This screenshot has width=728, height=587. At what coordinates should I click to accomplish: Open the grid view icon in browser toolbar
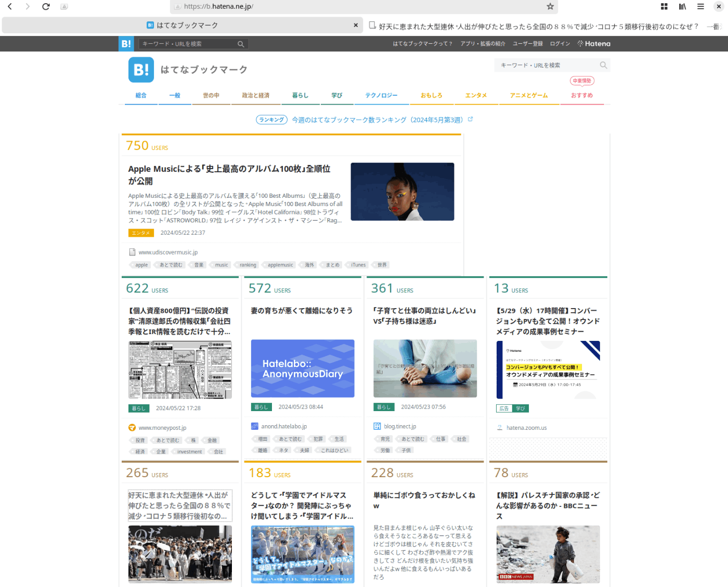coord(664,6)
